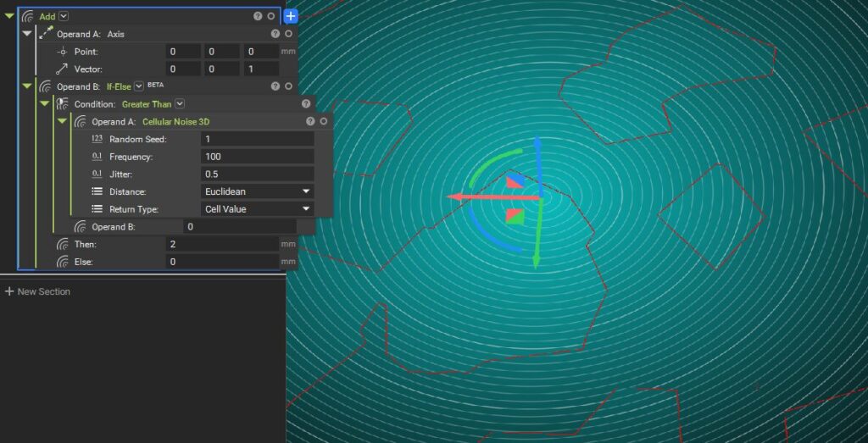Collapse the Add block with its triangle
The height and width of the screenshot is (443, 868).
pos(9,16)
